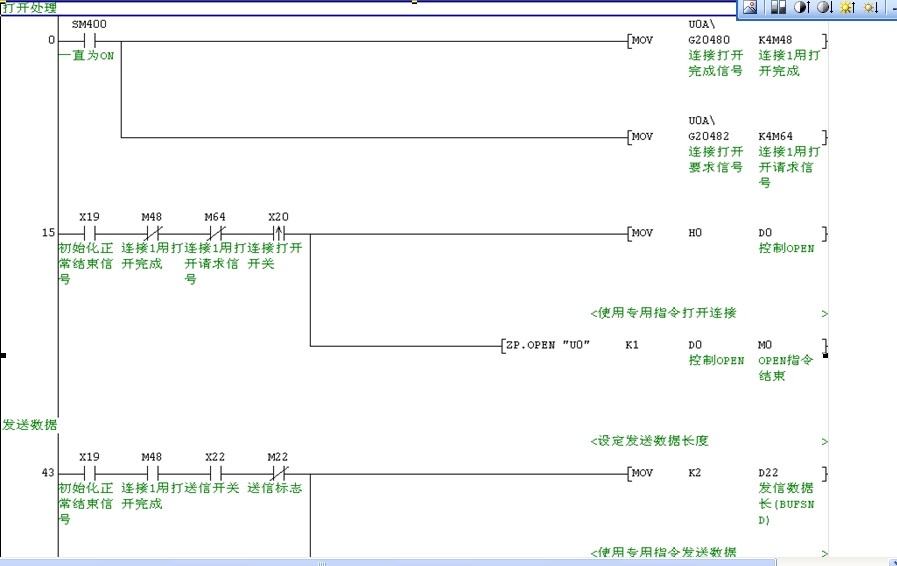The image size is (897, 566).
Task: Click the X22 contact in step 43
Action: (x=215, y=473)
